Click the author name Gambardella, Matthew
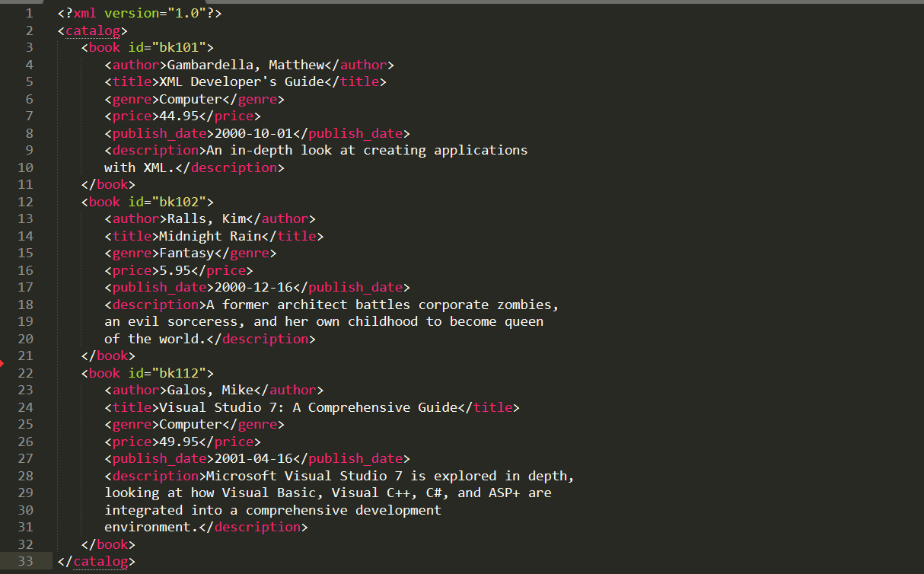 coord(246,65)
